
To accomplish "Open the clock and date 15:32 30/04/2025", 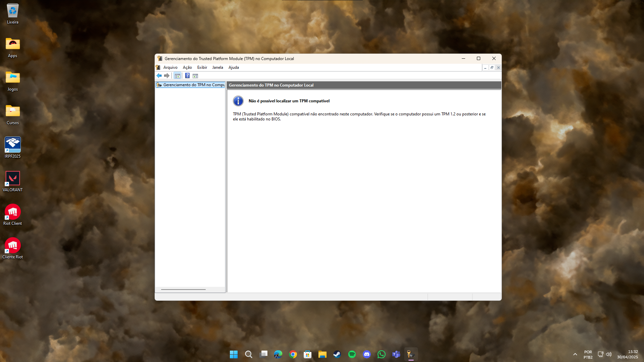I will [628, 354].
